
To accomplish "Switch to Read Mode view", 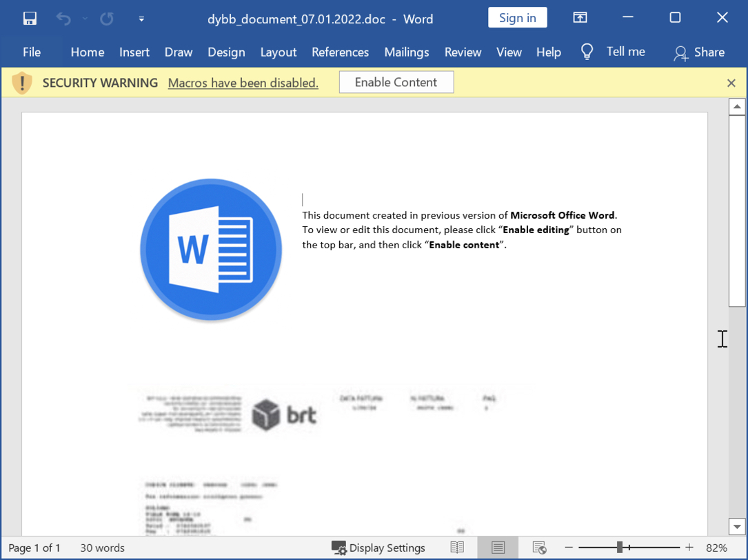I will pyautogui.click(x=457, y=548).
